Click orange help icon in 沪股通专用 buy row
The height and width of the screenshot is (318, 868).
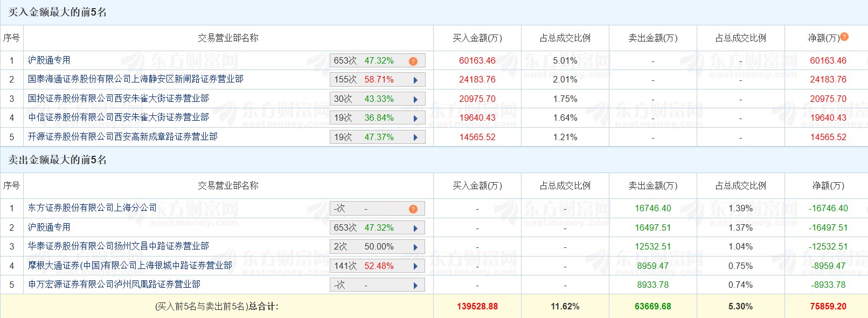coord(413,61)
